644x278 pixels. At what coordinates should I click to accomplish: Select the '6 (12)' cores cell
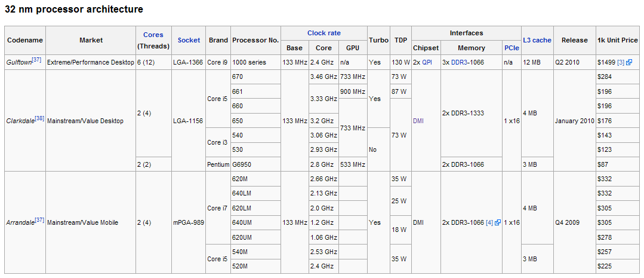(154, 62)
